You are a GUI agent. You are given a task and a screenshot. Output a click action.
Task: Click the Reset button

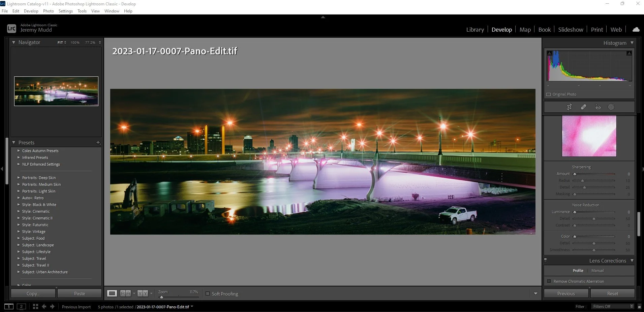[613, 293]
